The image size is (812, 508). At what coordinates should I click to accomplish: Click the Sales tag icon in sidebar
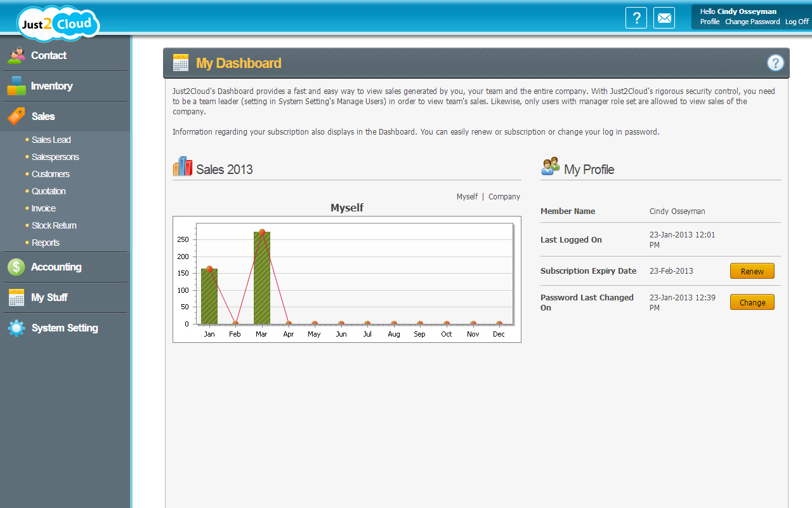pos(16,116)
